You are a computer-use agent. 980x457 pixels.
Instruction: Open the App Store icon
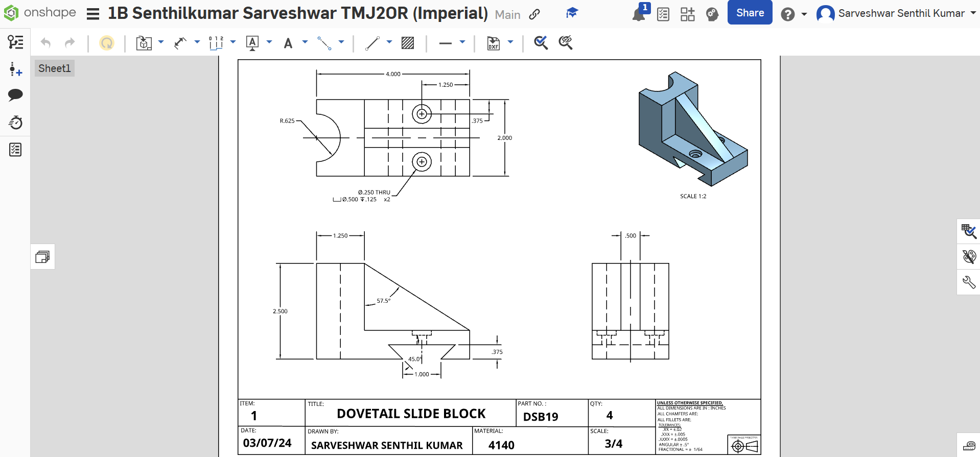(x=687, y=14)
